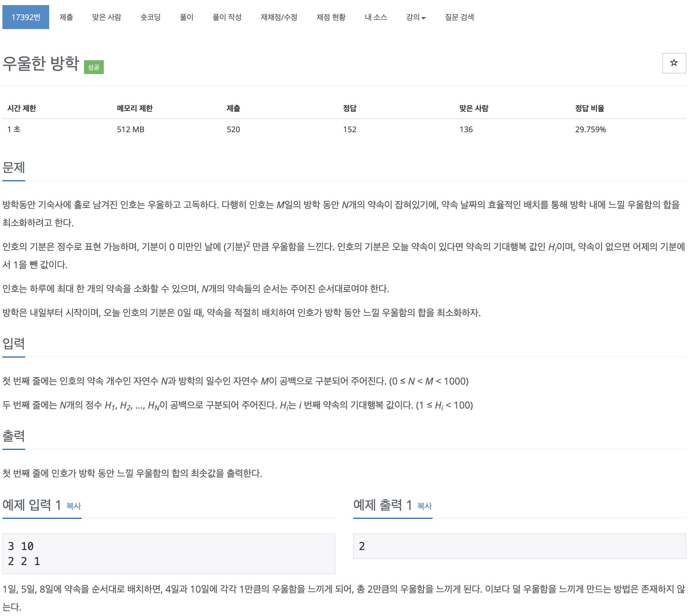The height and width of the screenshot is (616, 692).
Task: Click the star favorite icon
Action: (673, 63)
